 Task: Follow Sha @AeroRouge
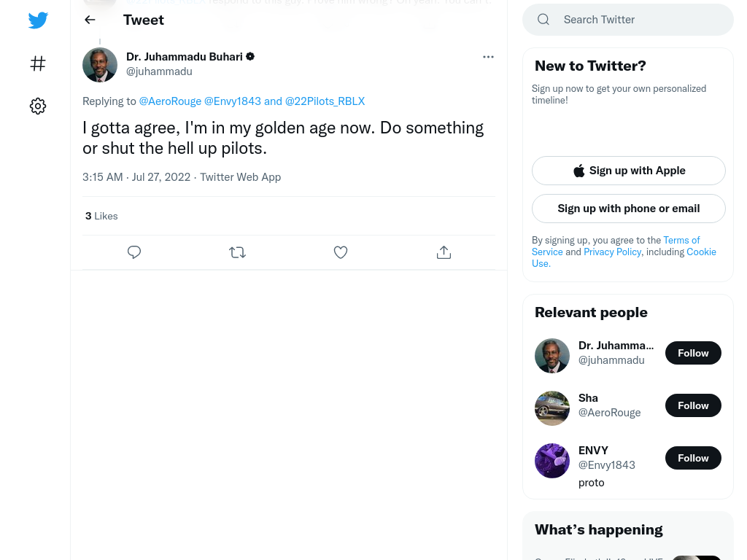tap(693, 405)
